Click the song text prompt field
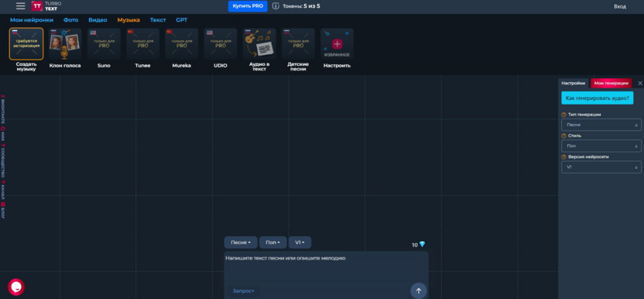This screenshot has width=644, height=299. pos(326,267)
